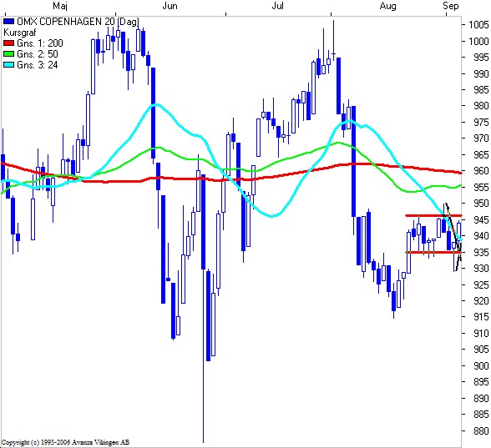Select the Jul month label on the axis
This screenshot has height=448, width=491.
pos(277,6)
